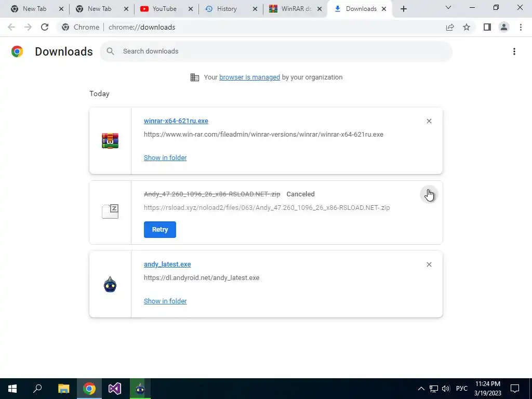Click the Andy app taskbar icon
This screenshot has height=399, width=532.
tap(140, 389)
